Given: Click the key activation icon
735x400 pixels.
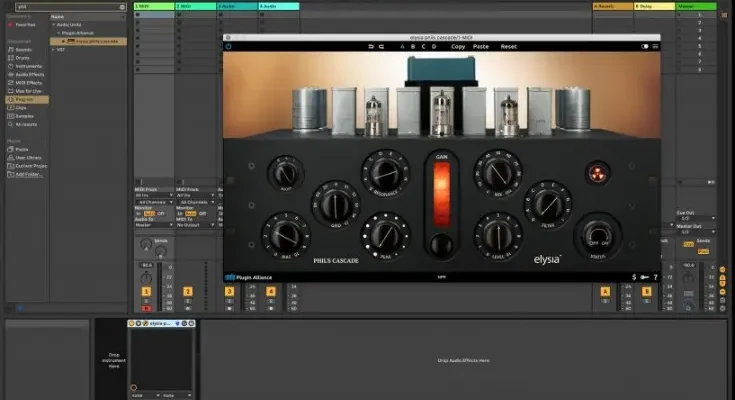Looking at the screenshot, I should coord(644,277).
